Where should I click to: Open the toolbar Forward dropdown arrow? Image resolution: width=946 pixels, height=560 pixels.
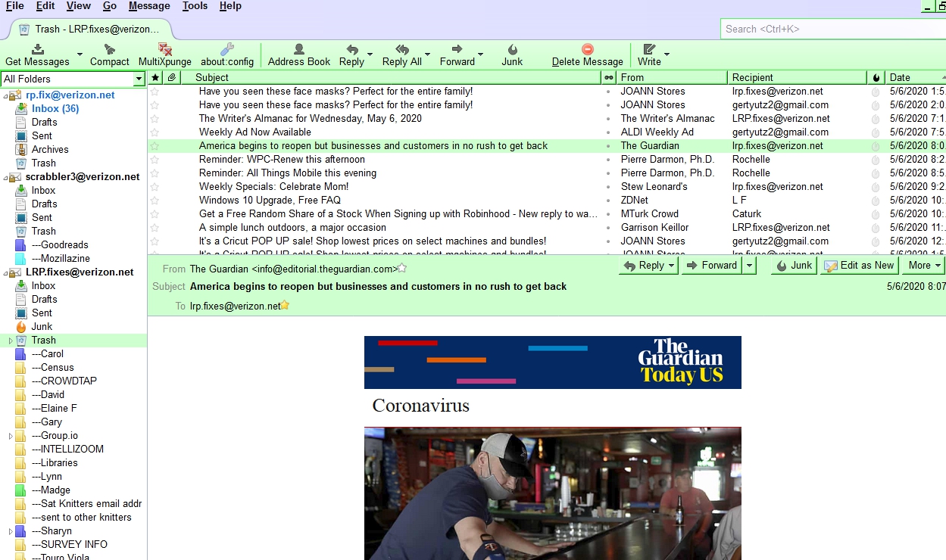pos(480,54)
